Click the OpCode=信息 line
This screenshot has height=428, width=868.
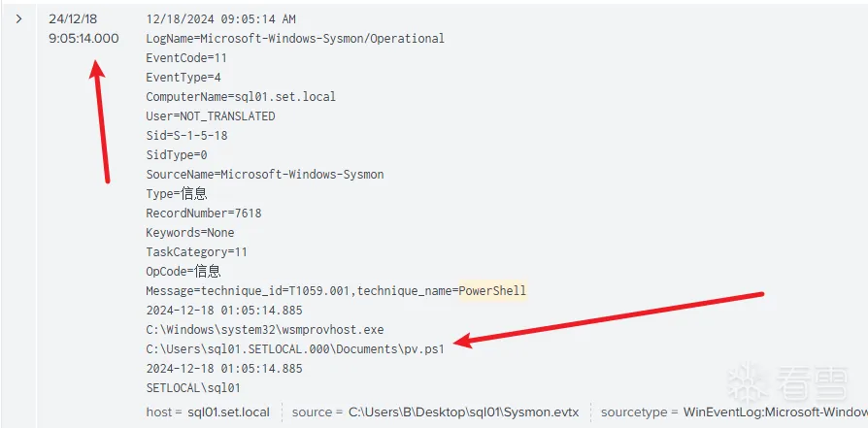click(184, 271)
